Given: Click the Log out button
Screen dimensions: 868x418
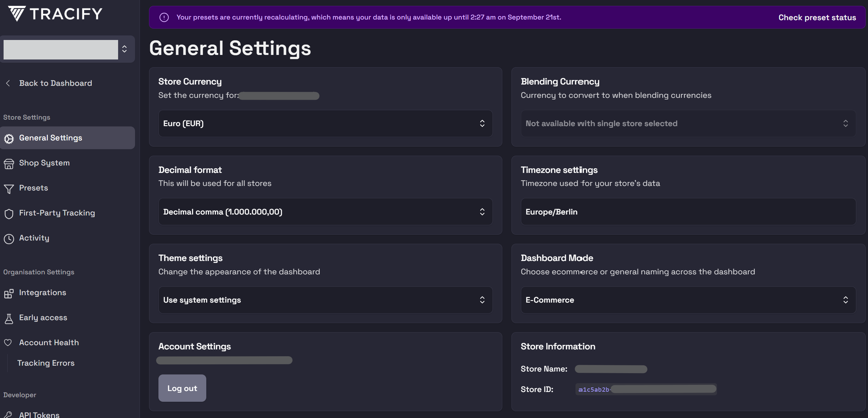Looking at the screenshot, I should (182, 388).
